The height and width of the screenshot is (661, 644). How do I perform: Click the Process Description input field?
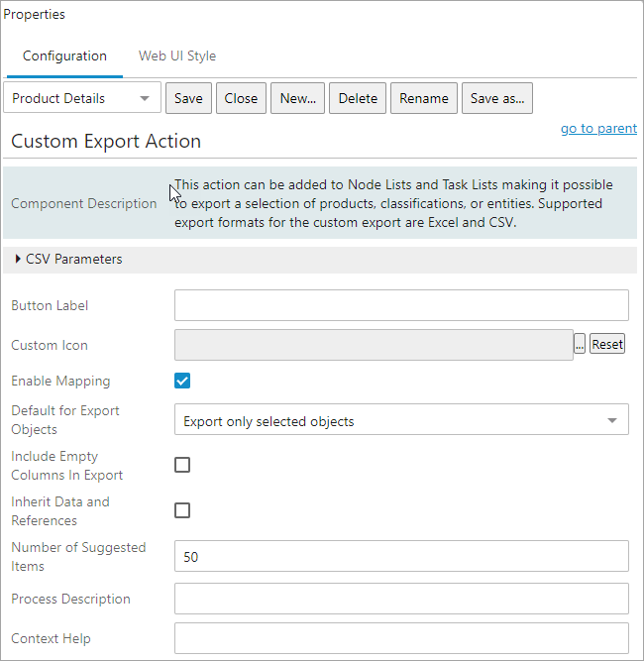tap(401, 599)
